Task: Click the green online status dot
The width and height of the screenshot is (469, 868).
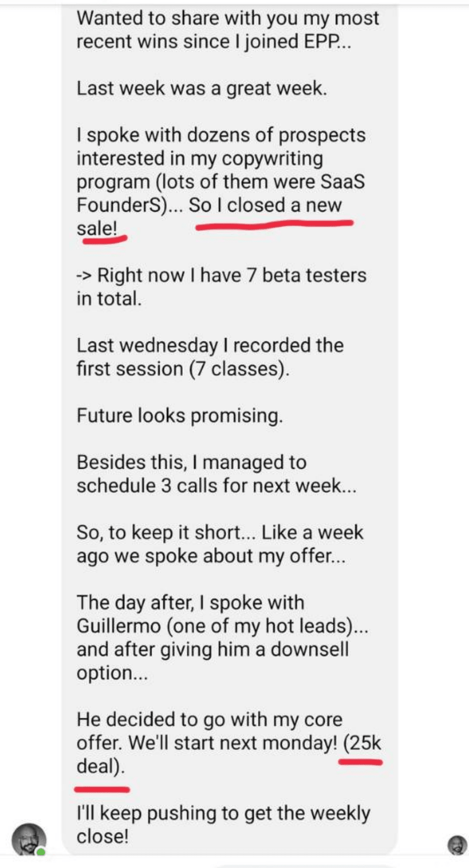Action: pyautogui.click(x=41, y=852)
